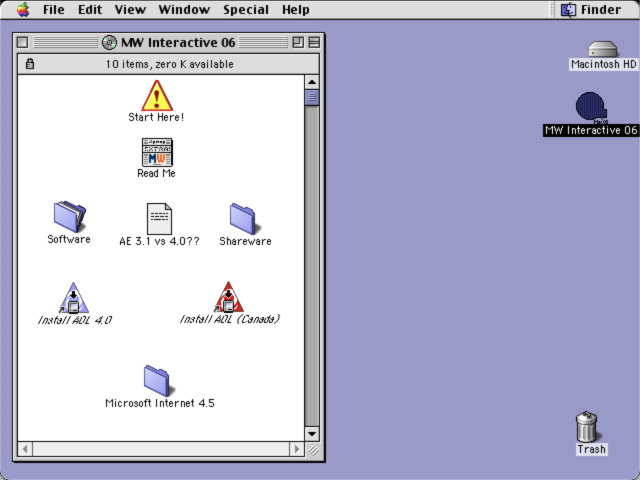Image resolution: width=640 pixels, height=480 pixels.
Task: Click the window close box
Action: click(22, 42)
